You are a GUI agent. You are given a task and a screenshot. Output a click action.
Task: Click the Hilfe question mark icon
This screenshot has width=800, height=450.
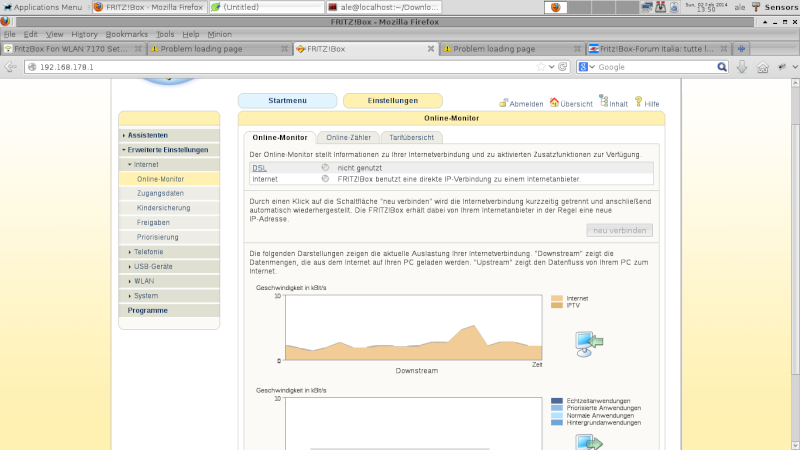click(638, 102)
